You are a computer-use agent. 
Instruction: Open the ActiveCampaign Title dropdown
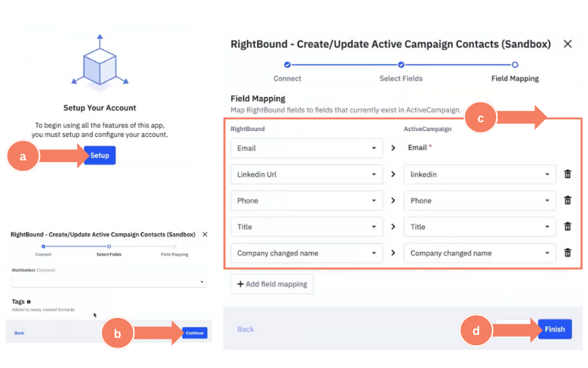click(x=480, y=227)
